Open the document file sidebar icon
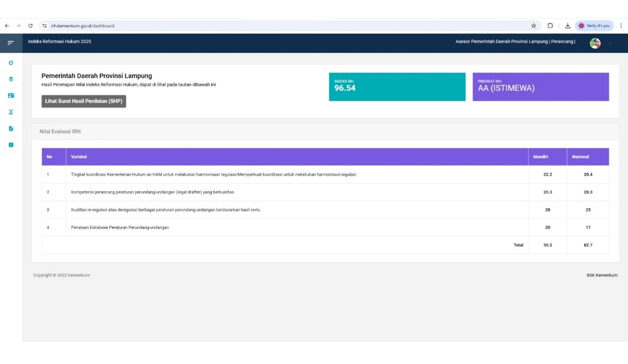The width and height of the screenshot is (628, 364). click(11, 129)
